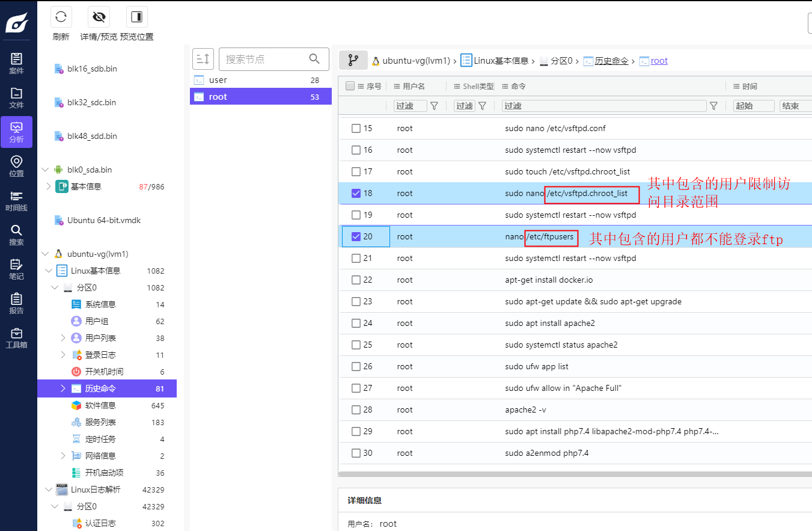Open the 报告 section in the sidebar
The height and width of the screenshot is (531, 812).
[17, 304]
